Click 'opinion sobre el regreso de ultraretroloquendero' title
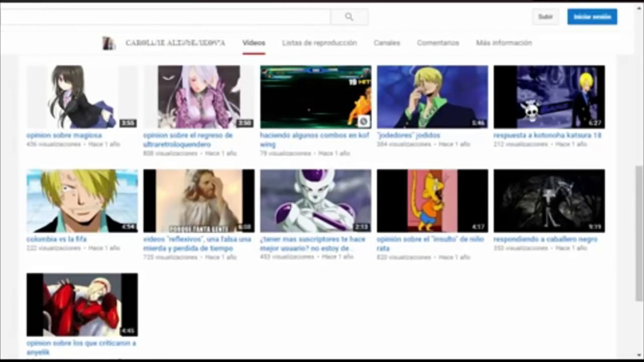This screenshot has height=362, width=644. point(188,140)
